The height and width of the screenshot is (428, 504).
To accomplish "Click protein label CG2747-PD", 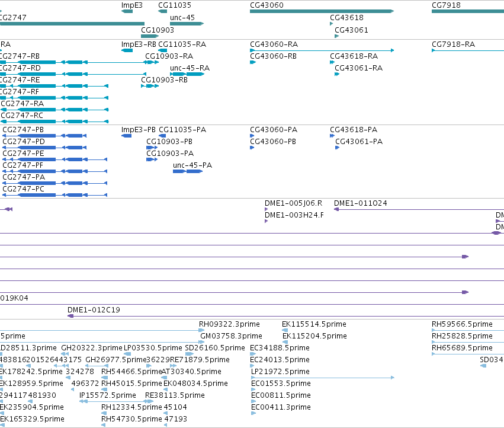I will [x=24, y=142].
